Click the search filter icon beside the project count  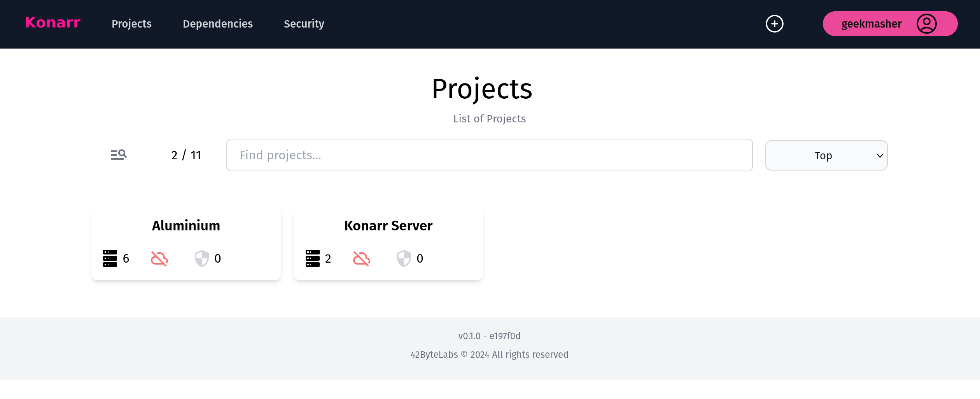click(x=118, y=155)
